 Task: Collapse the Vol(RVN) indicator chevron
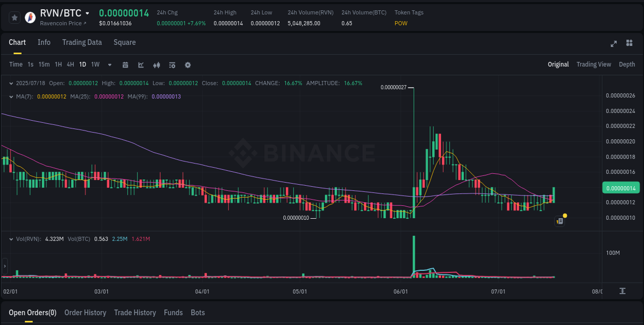[x=11, y=239]
